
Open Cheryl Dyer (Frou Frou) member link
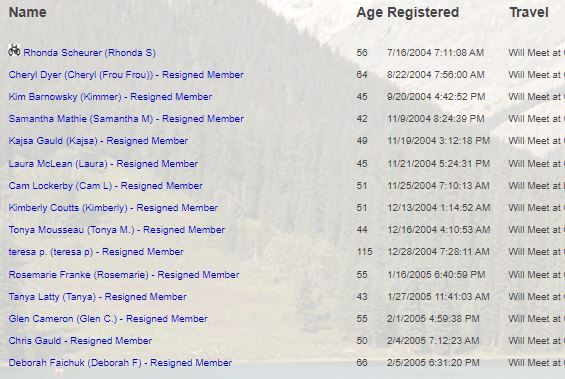[x=126, y=75]
